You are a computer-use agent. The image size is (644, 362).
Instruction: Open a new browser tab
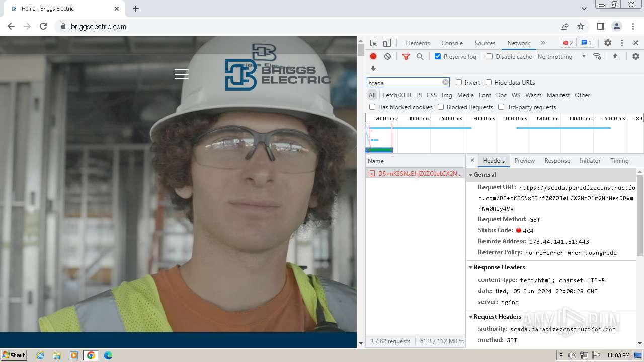(136, 9)
